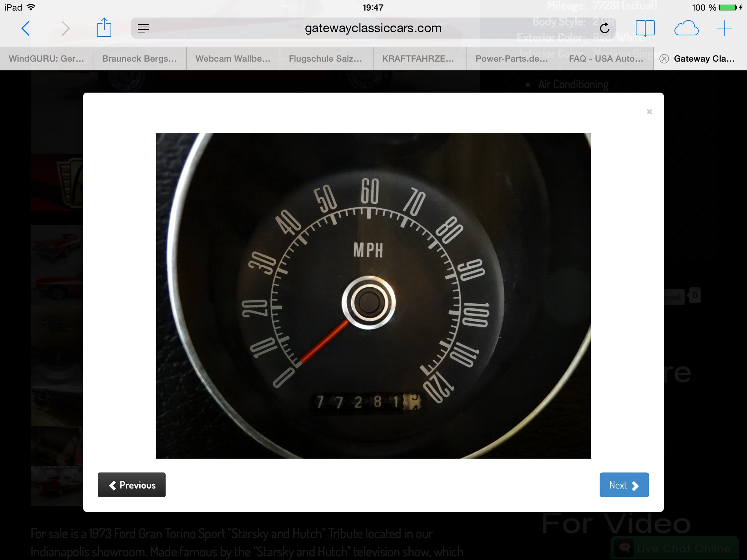Tap the Safari back arrow
The height and width of the screenshot is (560, 747).
(26, 28)
